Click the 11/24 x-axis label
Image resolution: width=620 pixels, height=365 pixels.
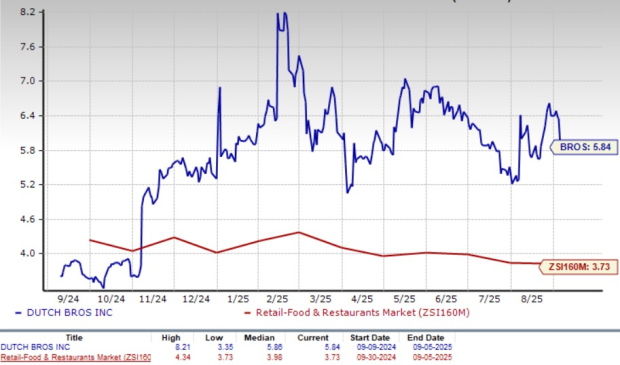tap(153, 299)
